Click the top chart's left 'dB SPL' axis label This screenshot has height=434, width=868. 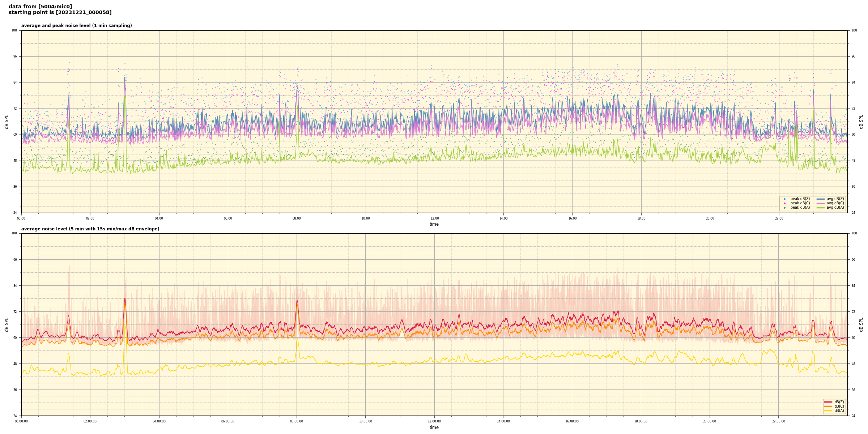click(x=7, y=122)
